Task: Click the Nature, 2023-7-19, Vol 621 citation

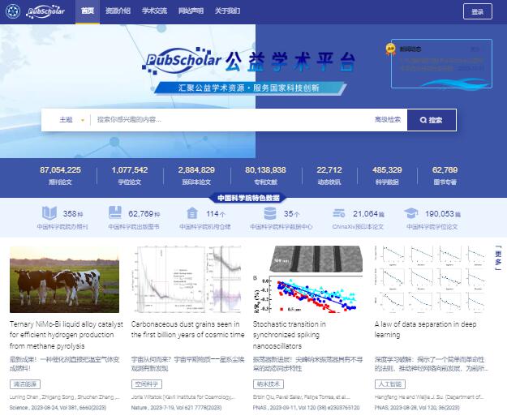Action: (x=176, y=408)
